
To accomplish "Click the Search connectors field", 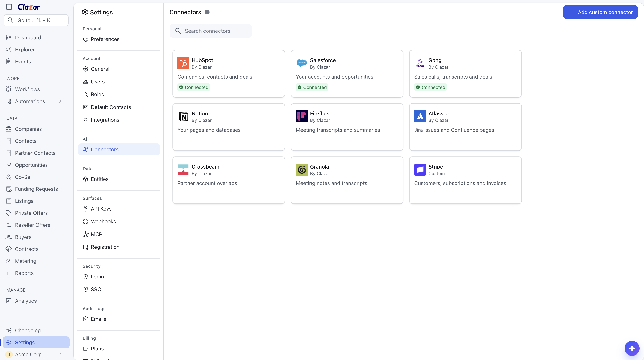I will (x=211, y=31).
